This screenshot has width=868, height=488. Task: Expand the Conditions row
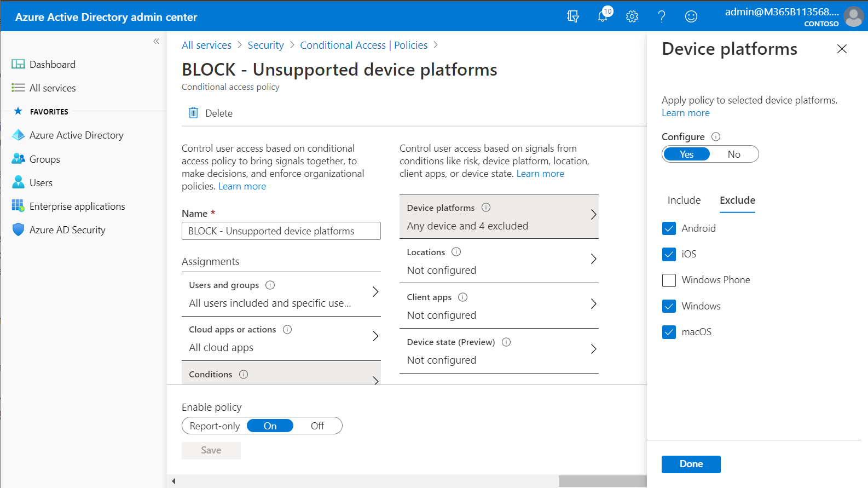coord(281,373)
